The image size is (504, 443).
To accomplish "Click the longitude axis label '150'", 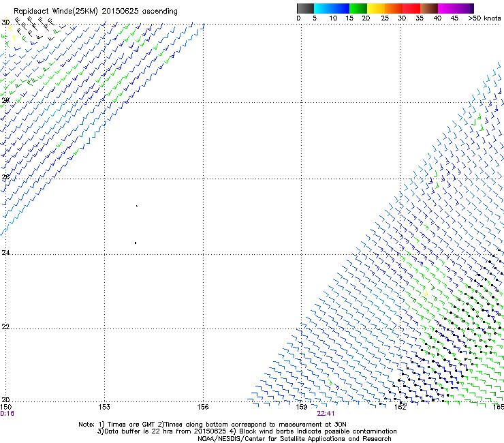I will [5, 407].
